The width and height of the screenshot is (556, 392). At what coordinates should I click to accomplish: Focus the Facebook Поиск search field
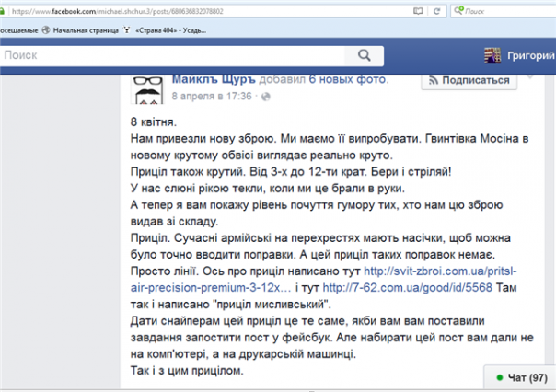point(172,55)
